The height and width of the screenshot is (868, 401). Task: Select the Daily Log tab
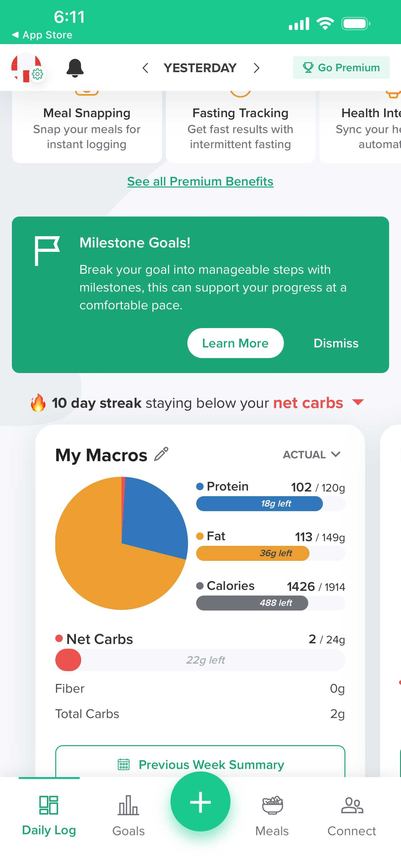(x=49, y=816)
